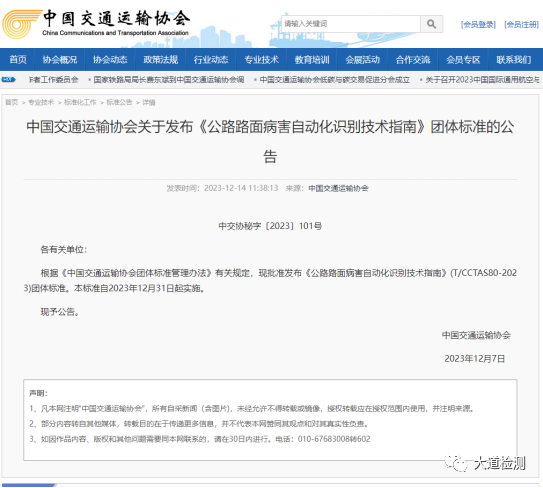Open the 会员专区 navigation menu item

(x=463, y=60)
